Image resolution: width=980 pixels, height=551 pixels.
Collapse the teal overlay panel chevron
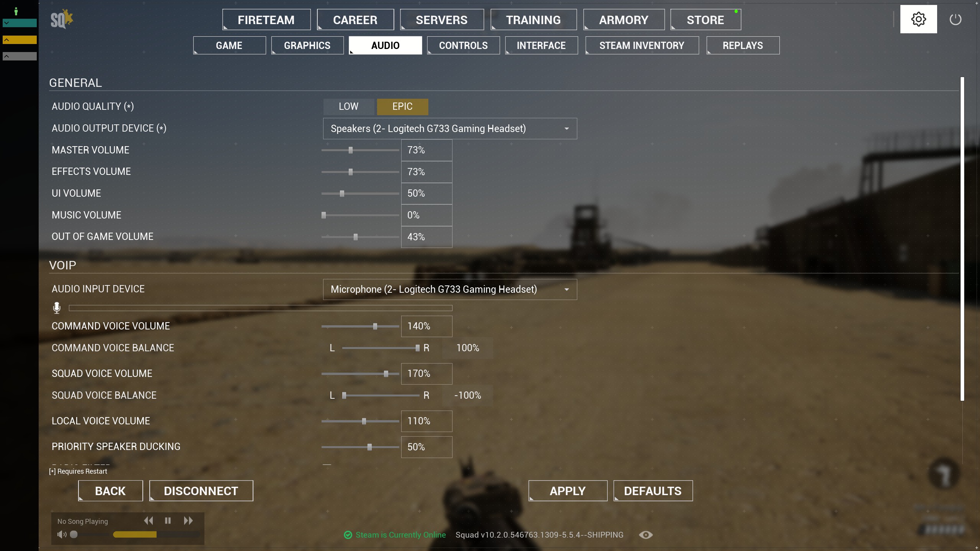(x=7, y=23)
